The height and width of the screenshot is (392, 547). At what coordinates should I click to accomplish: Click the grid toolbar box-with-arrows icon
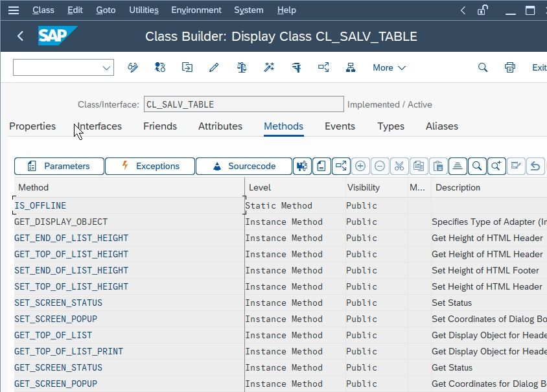341,166
